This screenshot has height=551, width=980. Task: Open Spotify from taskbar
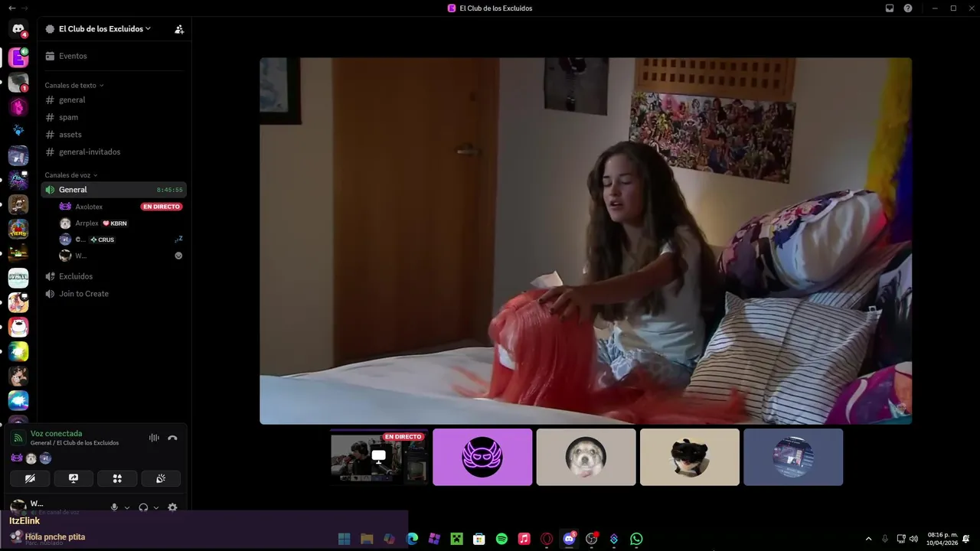(x=501, y=539)
